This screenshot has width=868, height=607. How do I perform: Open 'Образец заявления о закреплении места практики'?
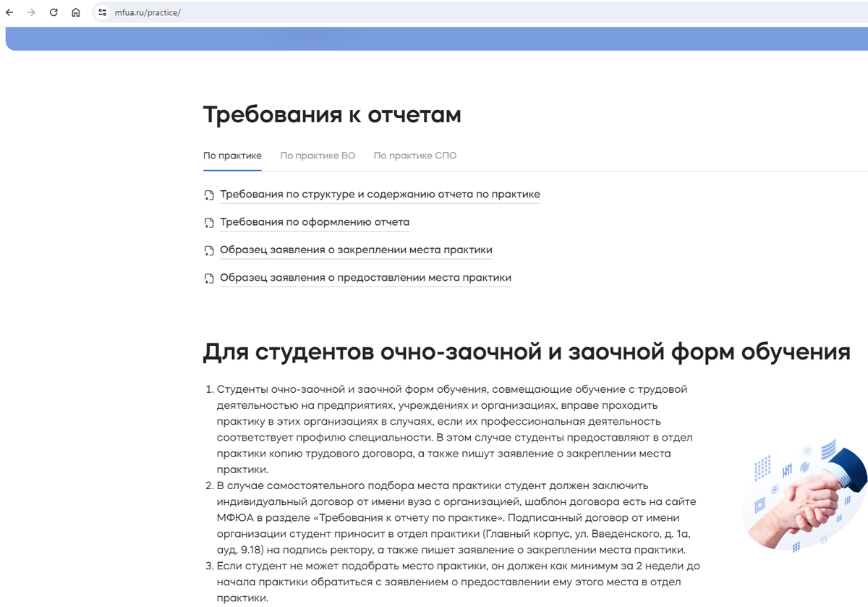click(356, 250)
